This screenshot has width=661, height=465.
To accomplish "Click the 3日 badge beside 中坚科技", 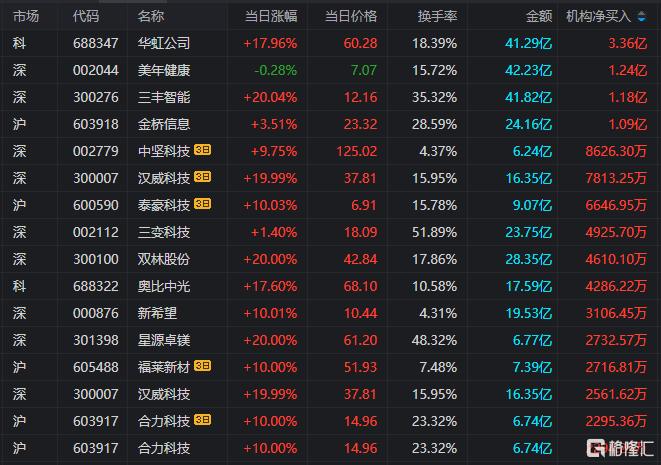I will [202, 150].
